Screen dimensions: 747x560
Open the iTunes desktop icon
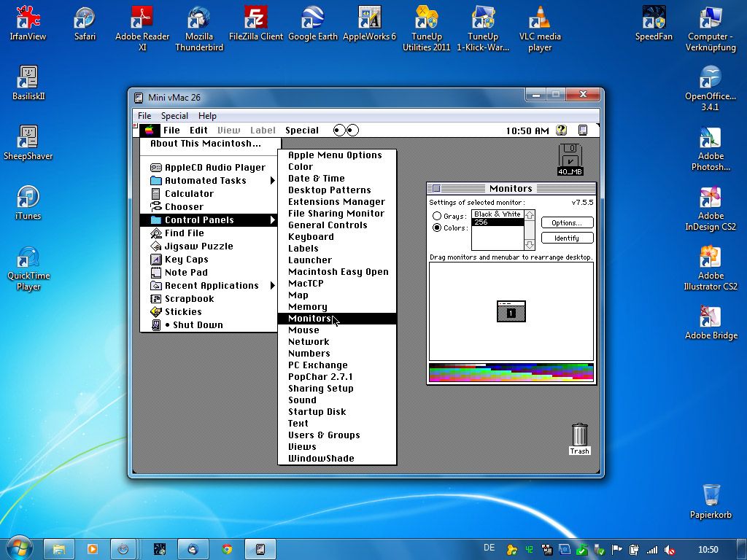point(28,203)
